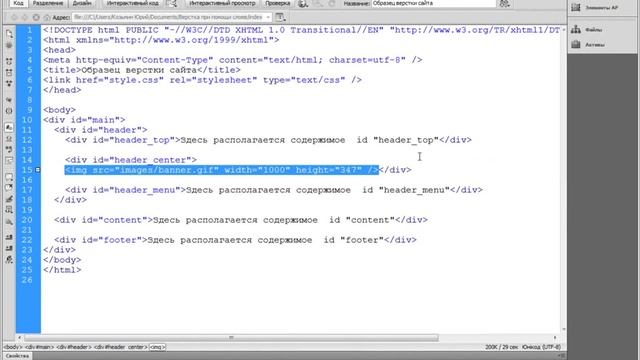640x360 pixels.
Task: Select <body> in tag selector
Action: (x=13, y=347)
